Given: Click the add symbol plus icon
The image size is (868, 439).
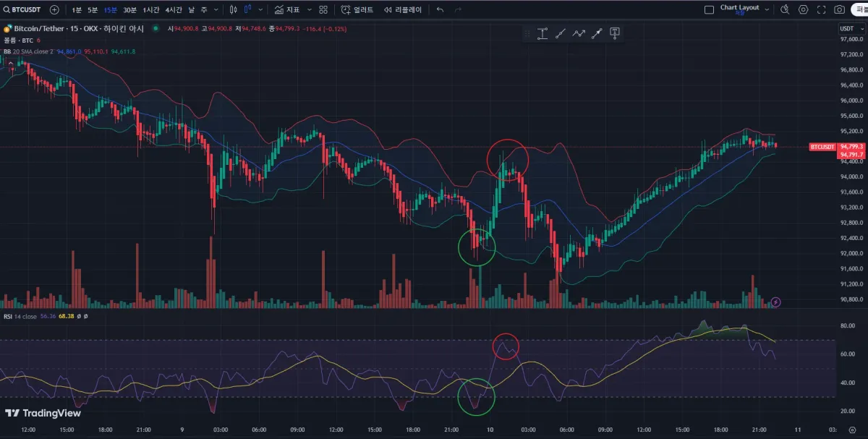Looking at the screenshot, I should click(54, 10).
